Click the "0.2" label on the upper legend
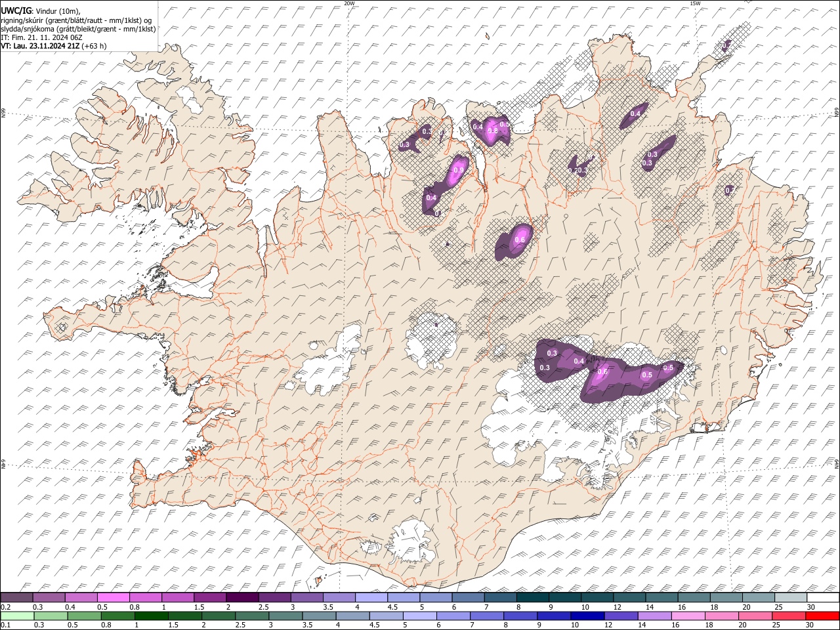Viewport: 840px width, 630px height. point(5,607)
